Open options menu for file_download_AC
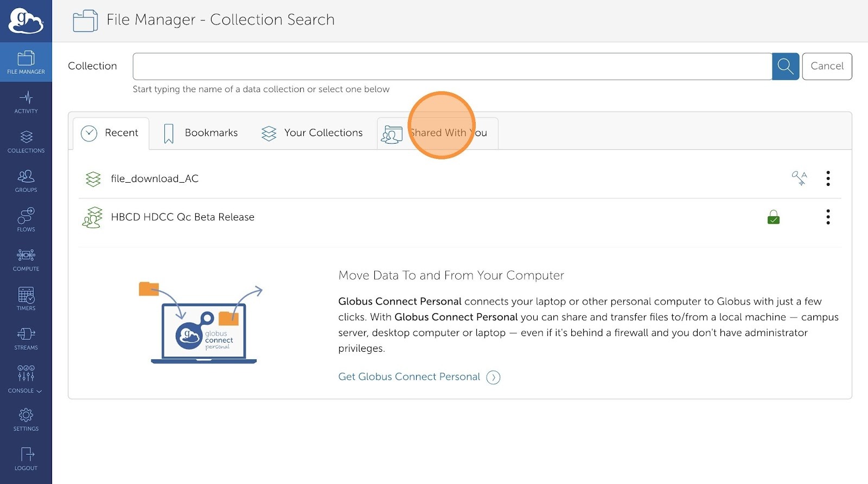Viewport: 868px width, 484px height. [x=828, y=178]
